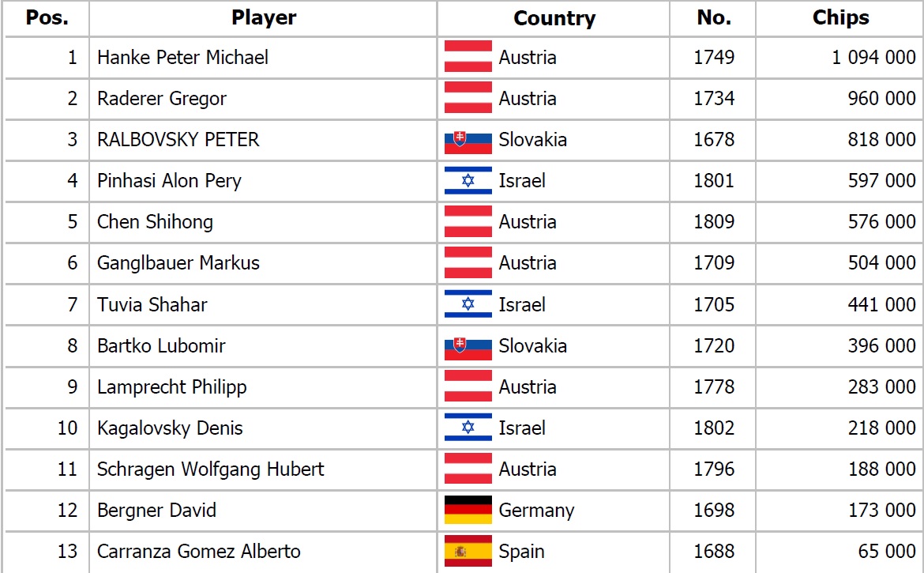
Task: Click the Austria flag beside Chen Shihong
Action: (x=468, y=221)
